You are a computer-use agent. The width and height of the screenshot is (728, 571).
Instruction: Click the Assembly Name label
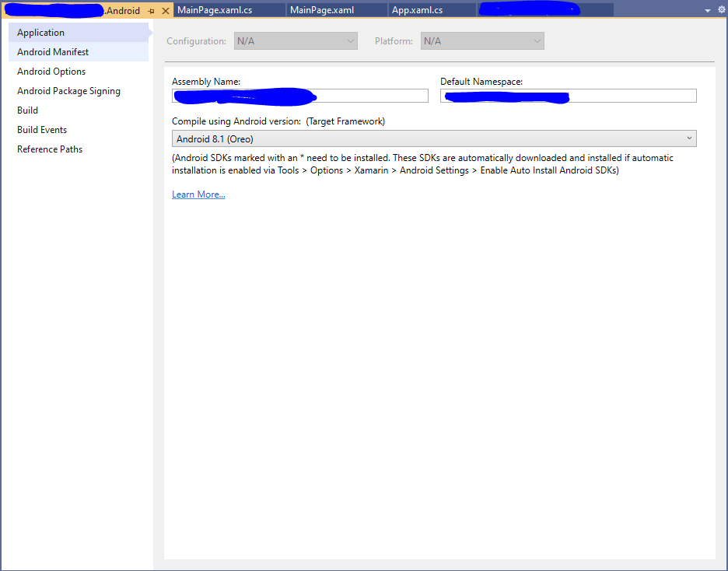click(x=206, y=82)
